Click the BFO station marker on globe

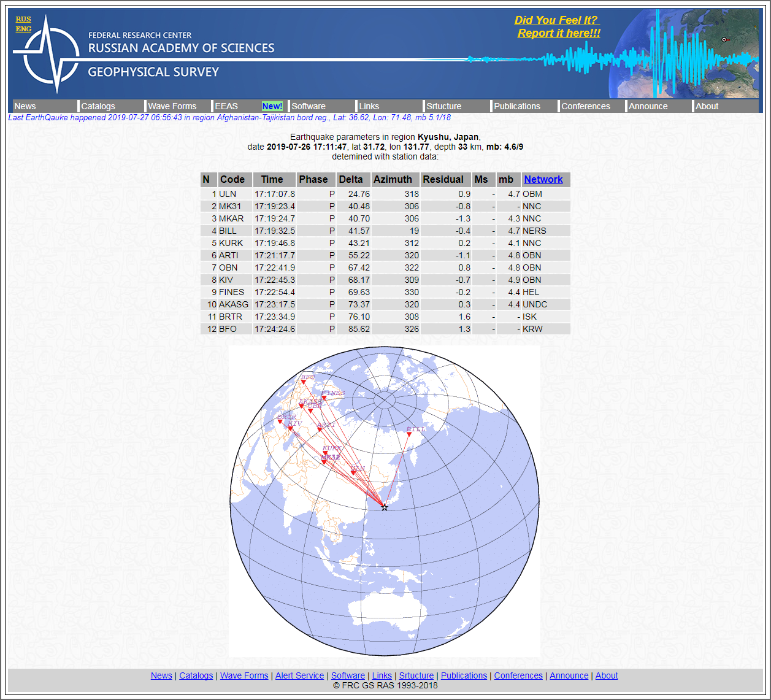point(303,382)
